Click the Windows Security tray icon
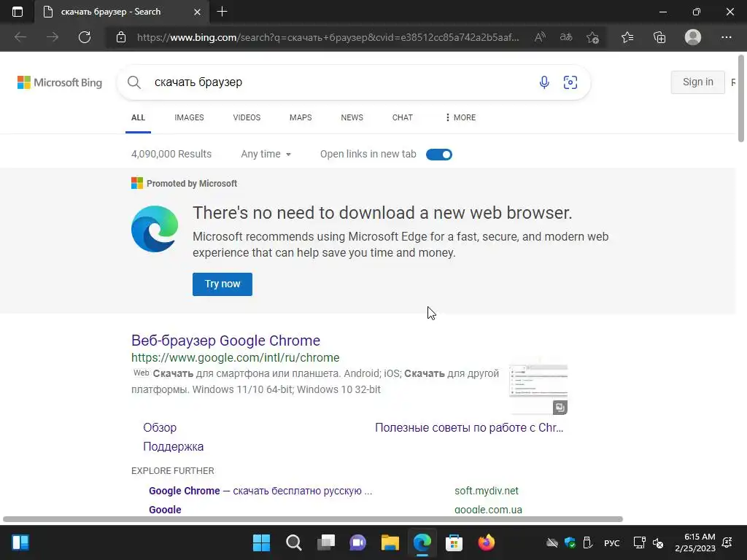This screenshot has height=560, width=747. (x=570, y=542)
